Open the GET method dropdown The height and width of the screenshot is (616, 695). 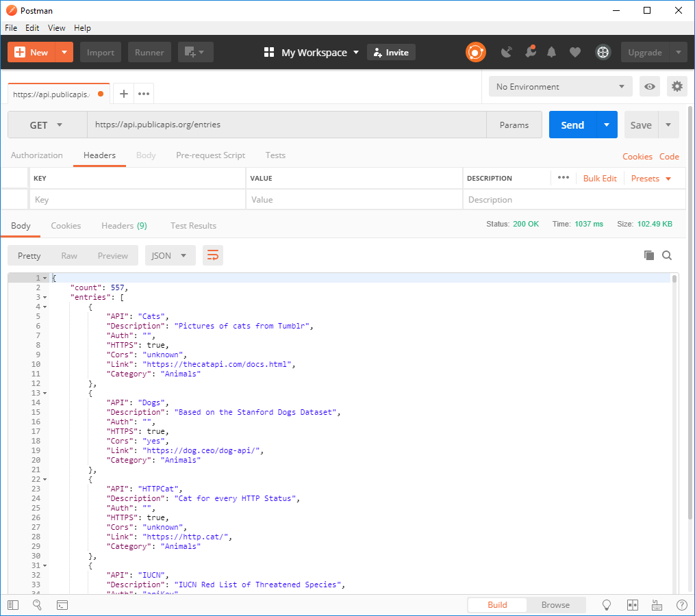[x=47, y=125]
